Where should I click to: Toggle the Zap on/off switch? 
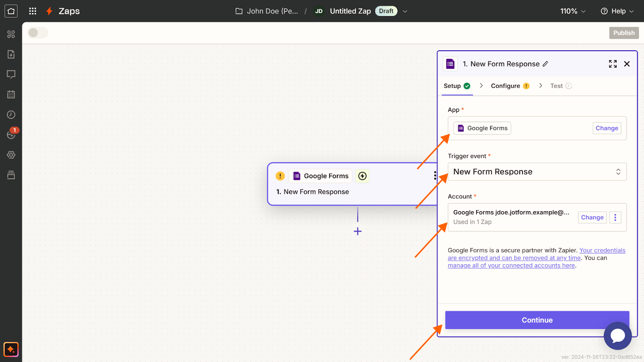click(37, 33)
